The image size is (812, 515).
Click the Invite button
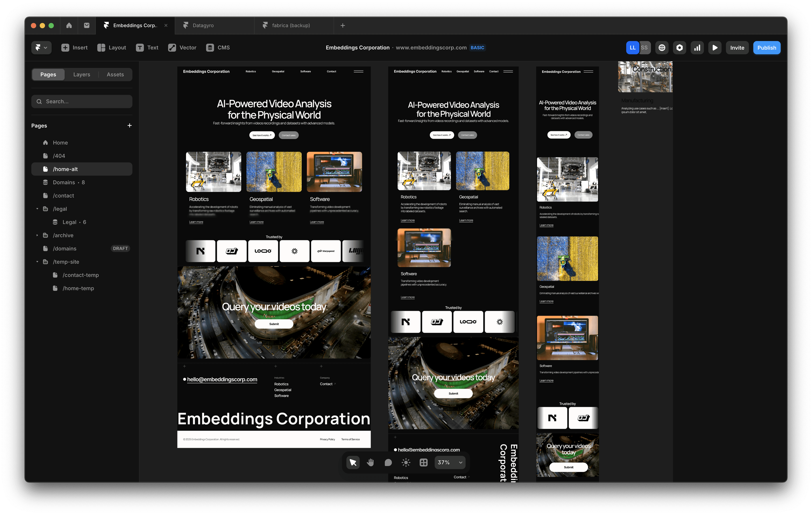pyautogui.click(x=737, y=48)
